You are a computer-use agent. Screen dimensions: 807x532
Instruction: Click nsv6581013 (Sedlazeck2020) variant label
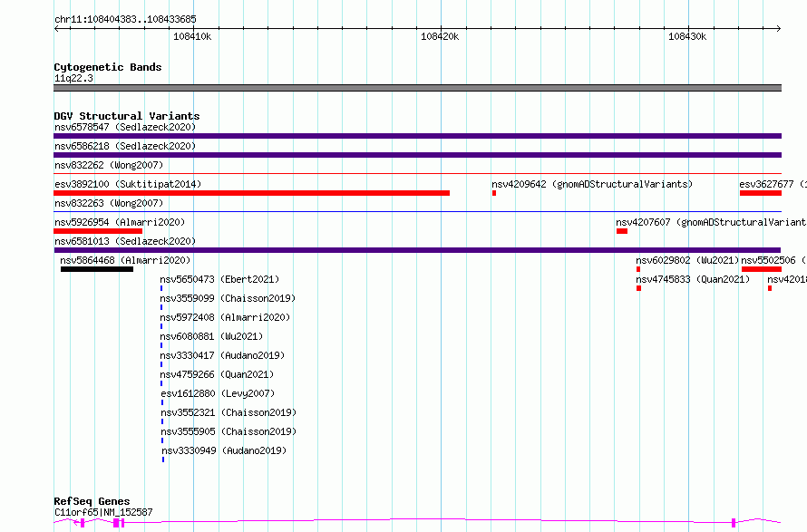point(125,241)
